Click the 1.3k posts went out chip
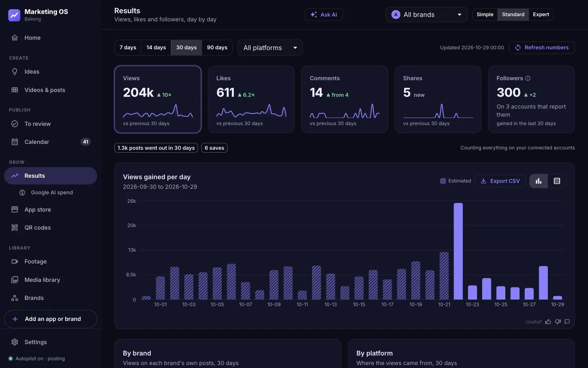588x368 pixels. [156, 148]
